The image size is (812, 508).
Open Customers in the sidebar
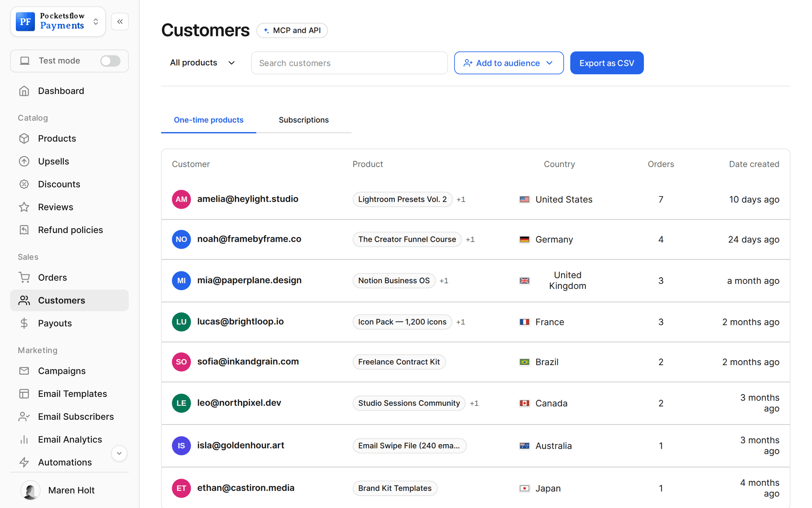pyautogui.click(x=69, y=300)
